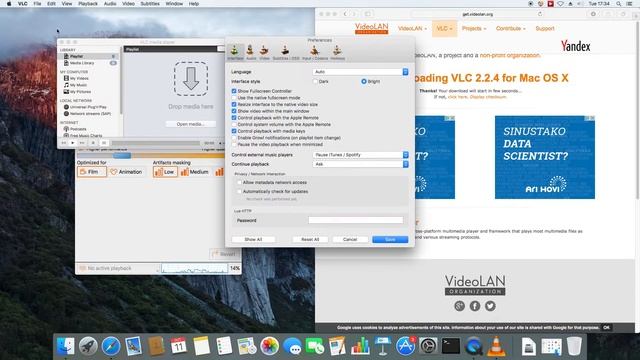Select Network streams (SAP) in sidebar

pos(90,113)
